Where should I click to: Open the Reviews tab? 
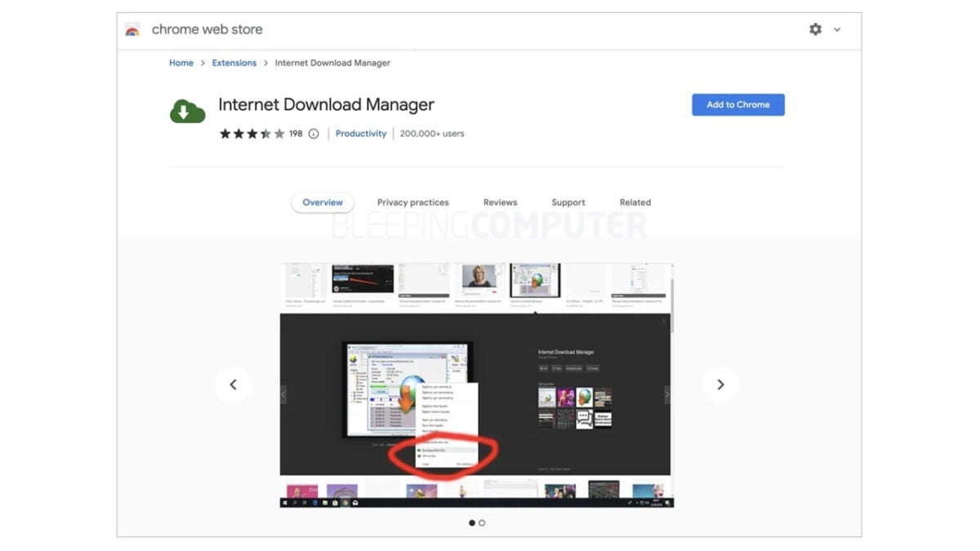500,202
